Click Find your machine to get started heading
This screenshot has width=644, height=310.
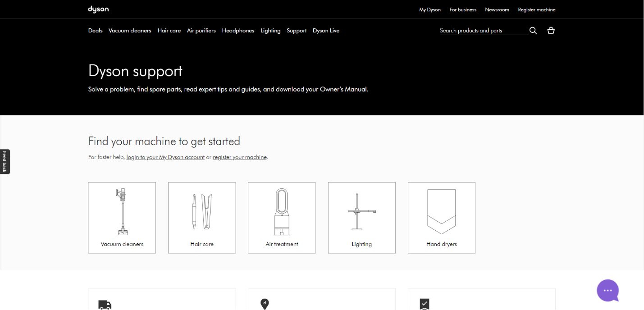(164, 141)
